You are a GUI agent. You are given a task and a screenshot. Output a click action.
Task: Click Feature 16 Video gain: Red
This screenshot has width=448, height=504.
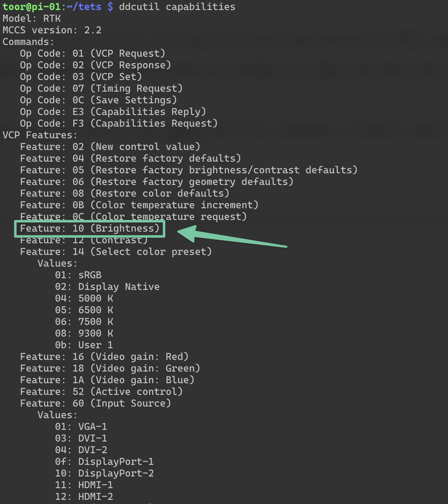coord(104,357)
